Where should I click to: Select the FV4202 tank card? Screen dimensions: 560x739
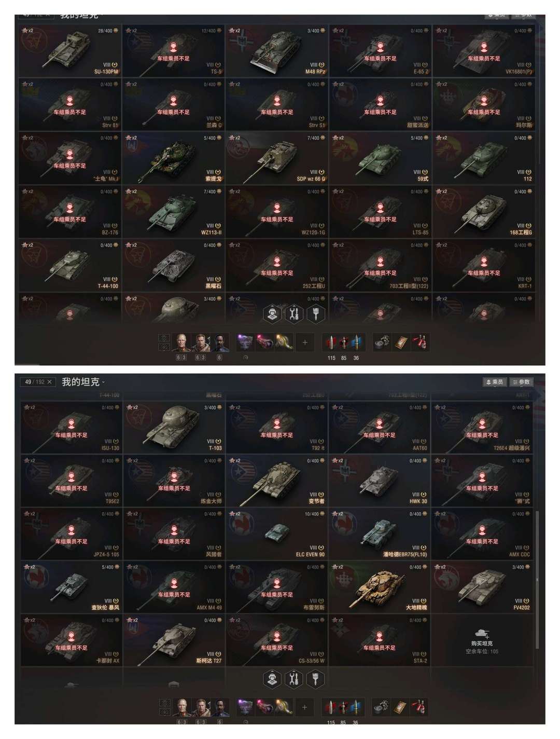[482, 587]
